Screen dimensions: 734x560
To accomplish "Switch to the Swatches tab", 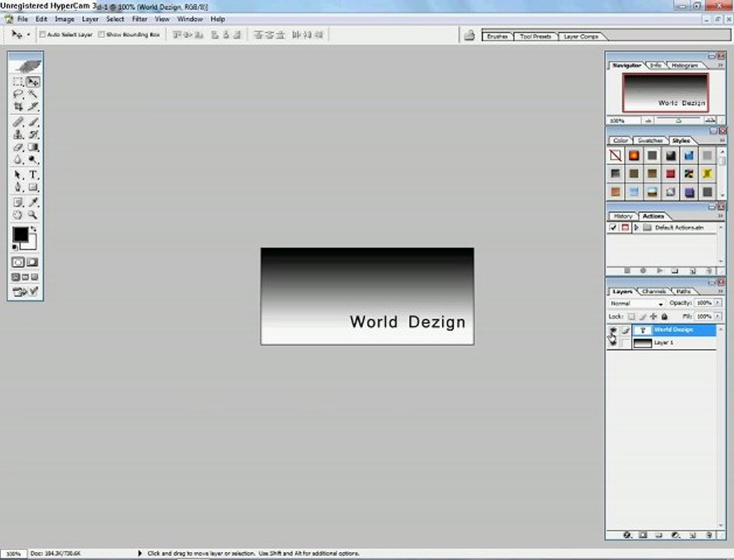I will (650, 140).
